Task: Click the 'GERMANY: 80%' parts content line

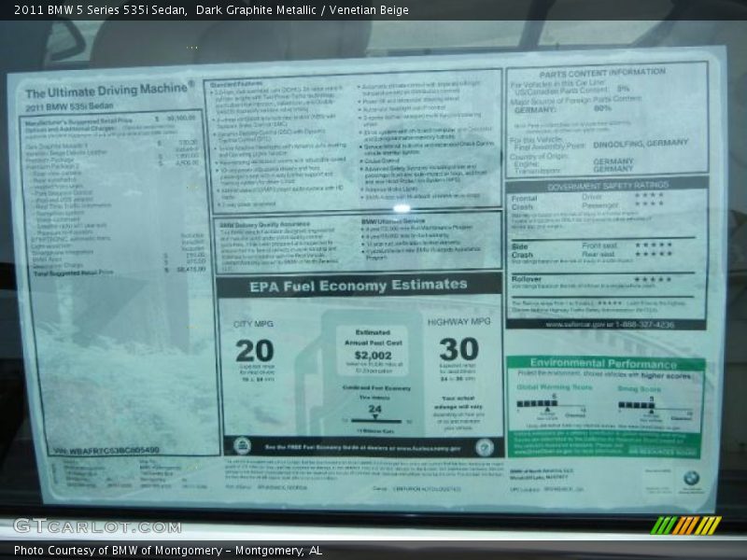Action: click(562, 109)
